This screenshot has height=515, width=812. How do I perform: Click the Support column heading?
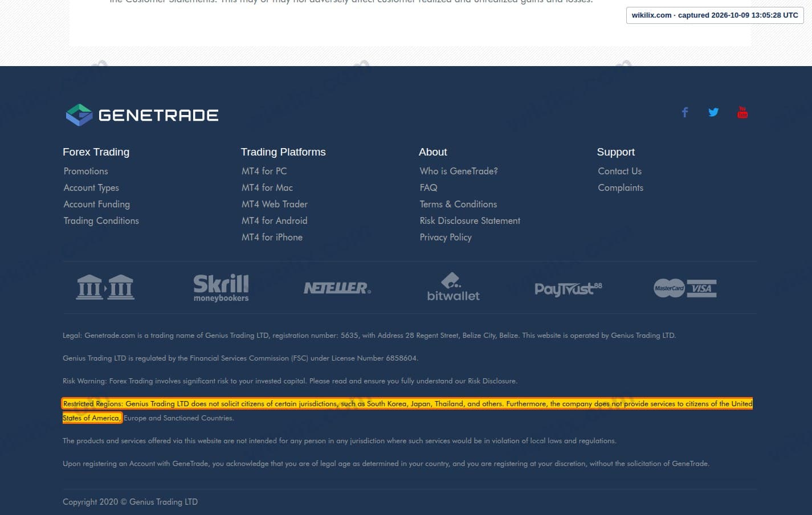click(x=615, y=152)
